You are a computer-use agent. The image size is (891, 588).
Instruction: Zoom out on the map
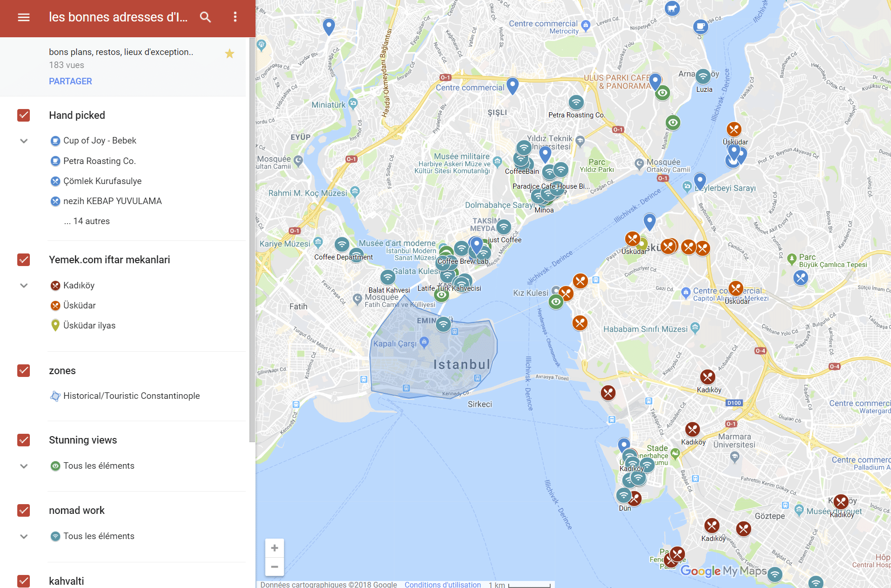(275, 567)
